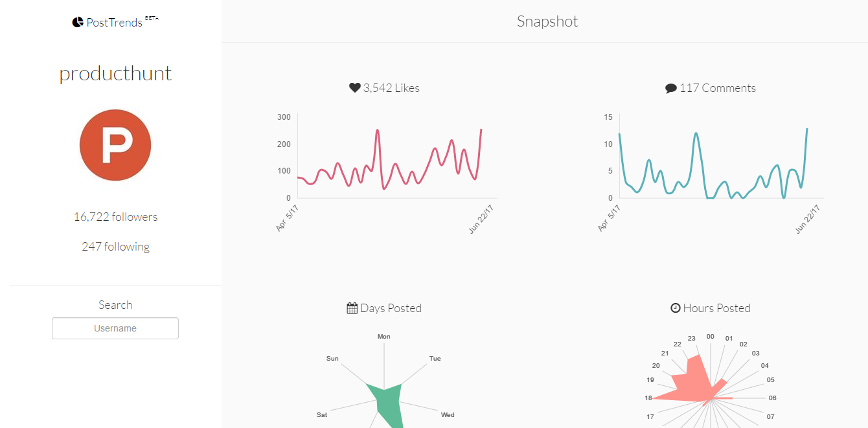This screenshot has width=868, height=428.
Task: Click the PostTrends logo icon
Action: click(77, 21)
